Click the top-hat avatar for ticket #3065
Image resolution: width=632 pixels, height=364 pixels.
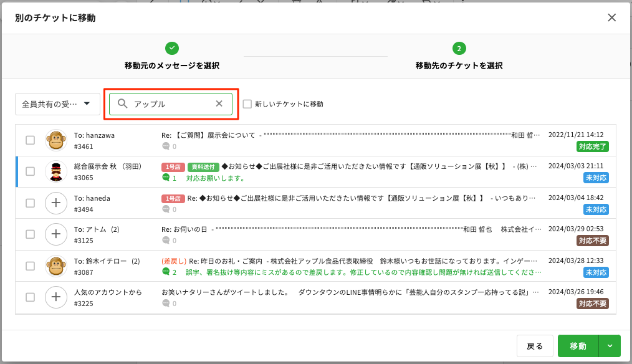pos(56,171)
